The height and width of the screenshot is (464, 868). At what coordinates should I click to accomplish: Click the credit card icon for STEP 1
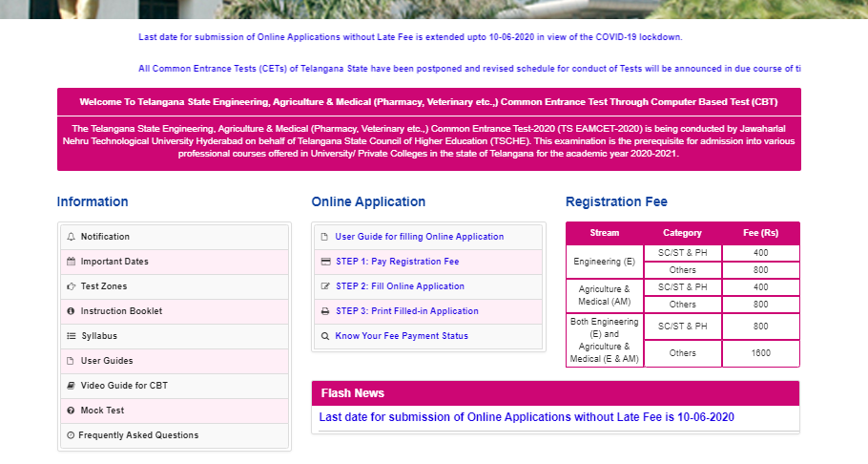[325, 262]
